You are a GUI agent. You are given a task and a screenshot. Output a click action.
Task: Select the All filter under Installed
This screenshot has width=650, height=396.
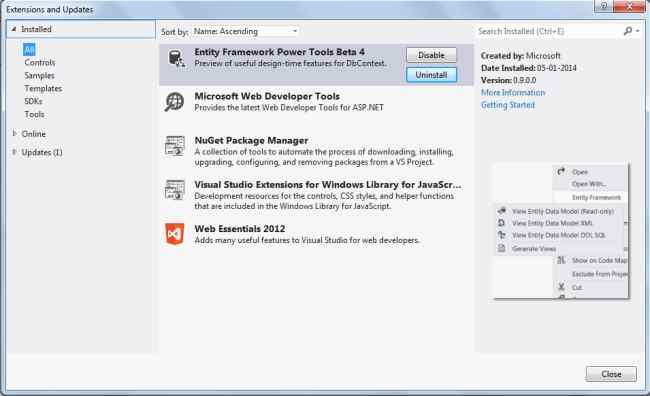click(x=29, y=50)
